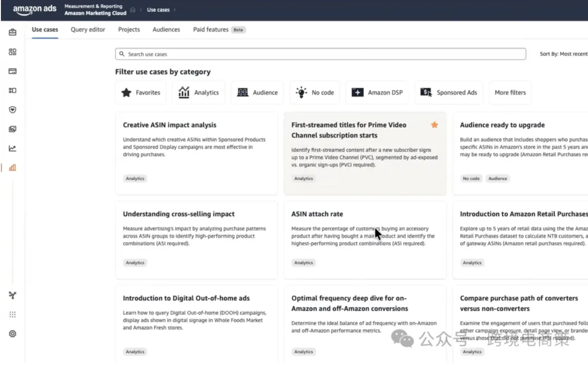Open the shield icon in the sidebar
588x372 pixels.
(13, 109)
